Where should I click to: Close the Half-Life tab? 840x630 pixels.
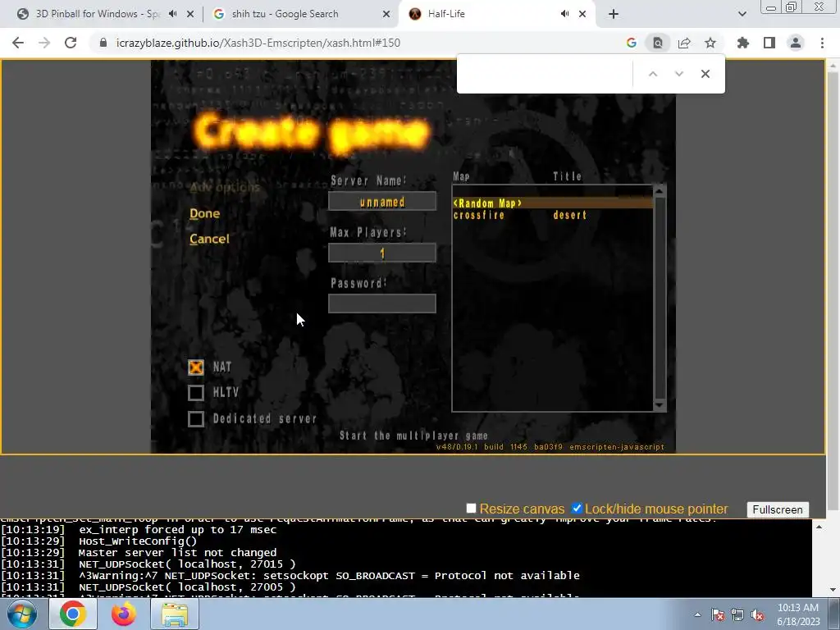coord(582,15)
